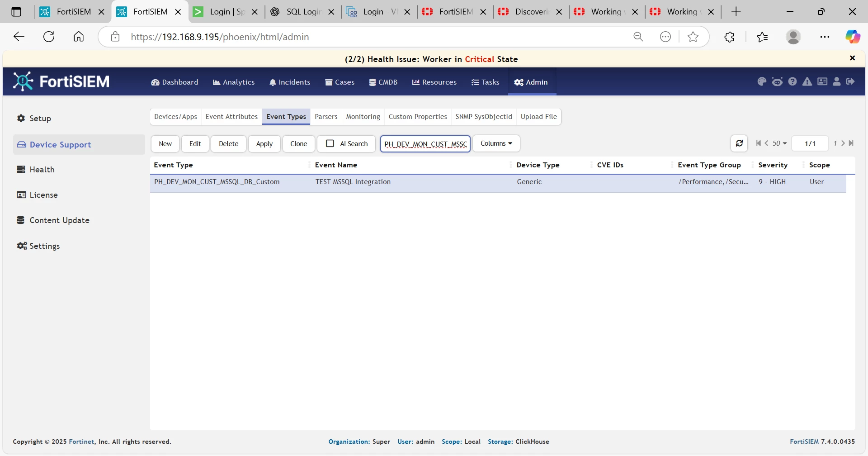Click the Edit button
Screen dimensions: 868x456
[195, 143]
